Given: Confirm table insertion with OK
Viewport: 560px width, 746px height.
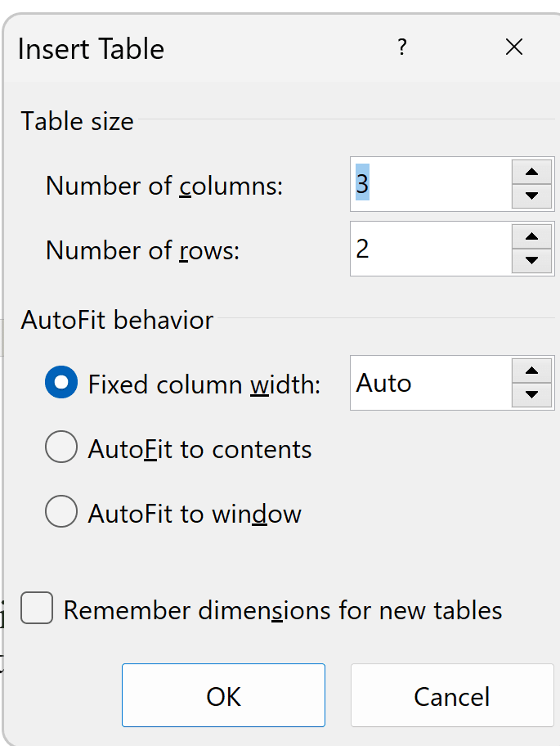Looking at the screenshot, I should [x=223, y=695].
